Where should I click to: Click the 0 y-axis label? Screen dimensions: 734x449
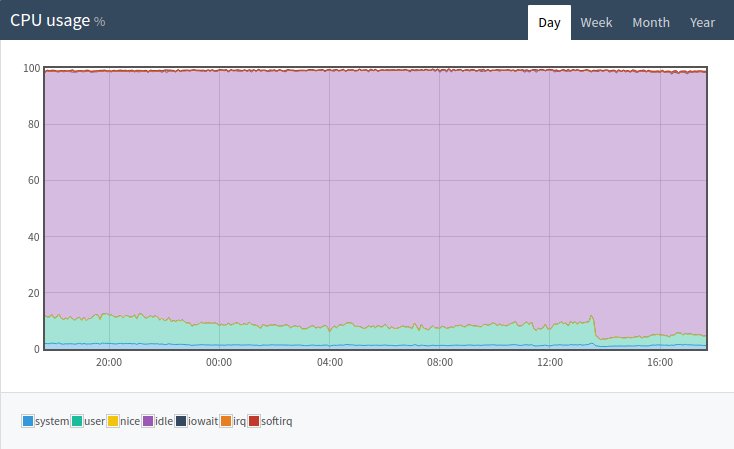pos(37,349)
